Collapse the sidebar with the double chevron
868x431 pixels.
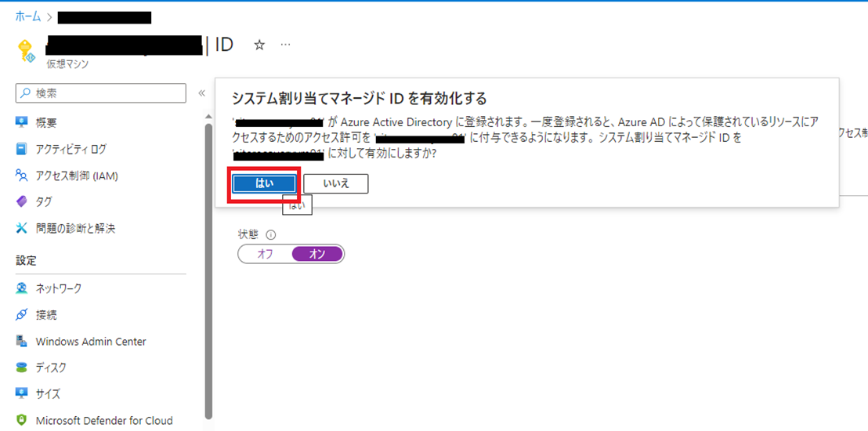click(x=202, y=93)
